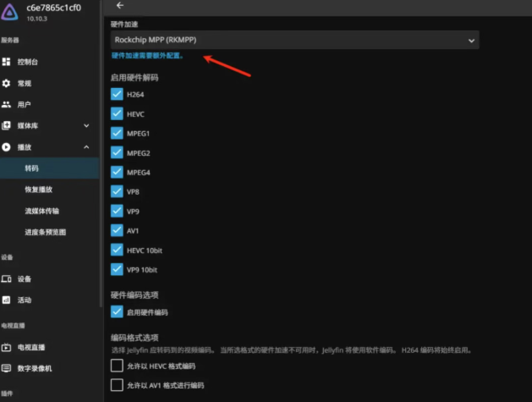Select 恢复播放 in sidebar menu
This screenshot has width=532, height=402.
tap(38, 190)
